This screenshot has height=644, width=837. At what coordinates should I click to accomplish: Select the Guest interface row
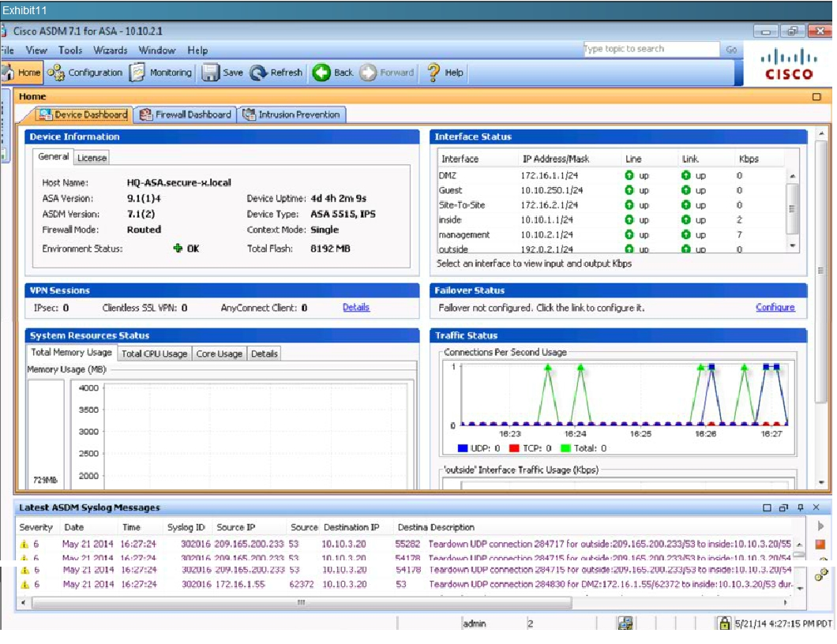(x=610, y=190)
